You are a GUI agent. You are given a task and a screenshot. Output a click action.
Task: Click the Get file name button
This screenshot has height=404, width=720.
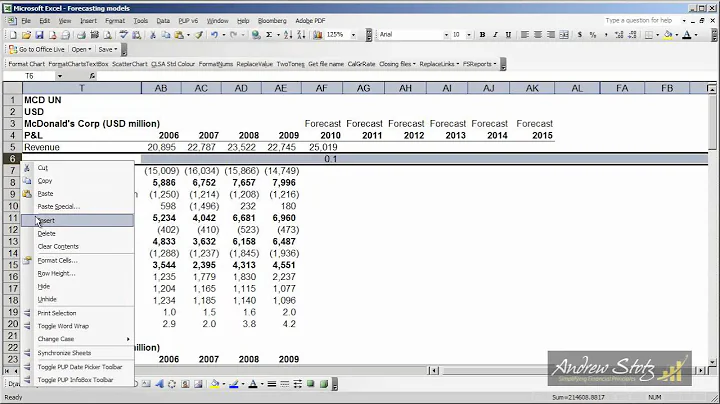[x=326, y=64]
